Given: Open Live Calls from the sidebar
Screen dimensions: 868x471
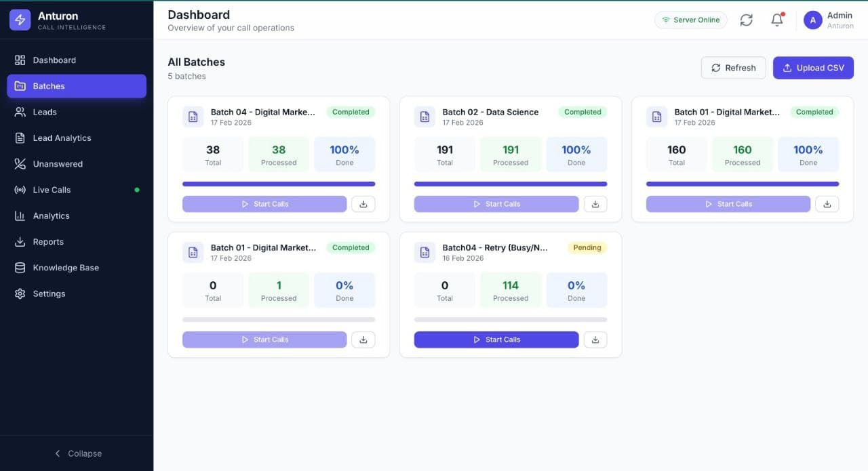Looking at the screenshot, I should click(52, 190).
